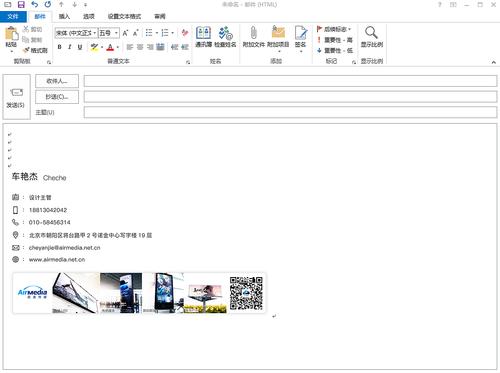500x373 pixels.
Task: Click the follow-up flag option
Action: coord(334,29)
